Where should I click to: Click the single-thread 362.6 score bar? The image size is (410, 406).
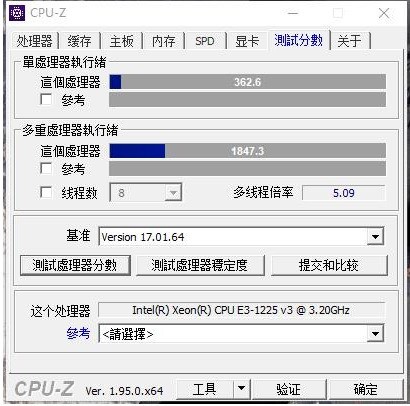[x=247, y=82]
